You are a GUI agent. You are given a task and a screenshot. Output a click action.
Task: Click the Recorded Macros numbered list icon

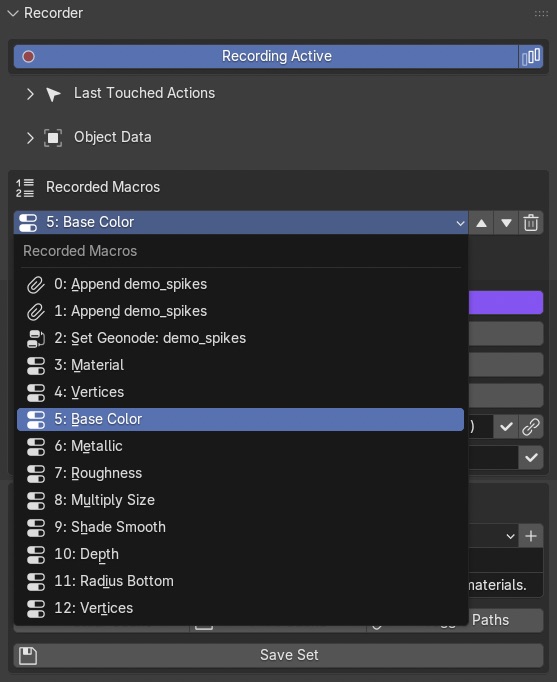[x=25, y=187]
